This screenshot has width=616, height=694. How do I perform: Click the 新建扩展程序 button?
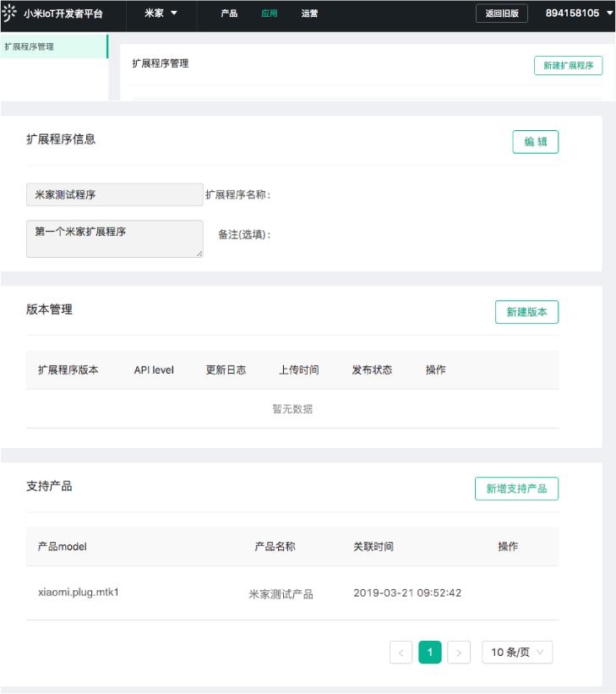point(568,65)
